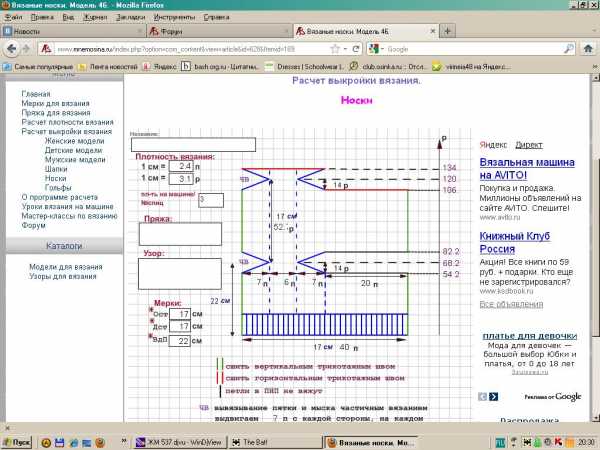Image resolution: width=600 pixels, height=450 pixels.
Task: Open a new tab with the plus button
Action: [x=447, y=31]
